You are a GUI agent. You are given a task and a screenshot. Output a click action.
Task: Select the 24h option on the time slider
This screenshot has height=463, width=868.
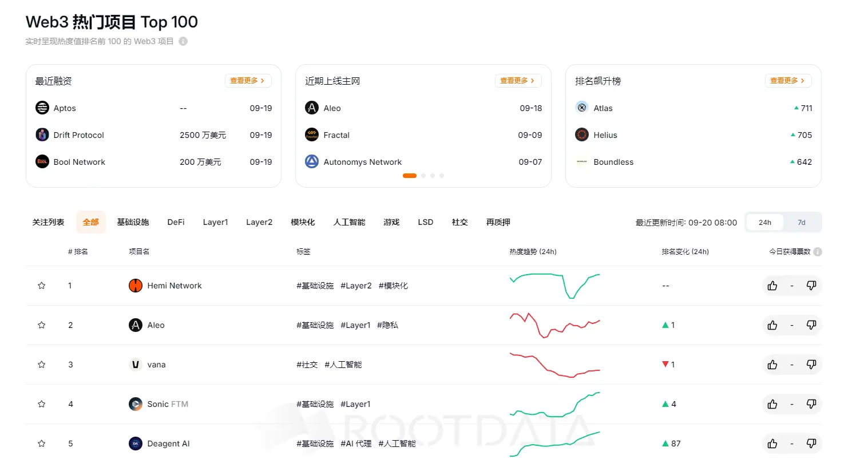pos(764,222)
